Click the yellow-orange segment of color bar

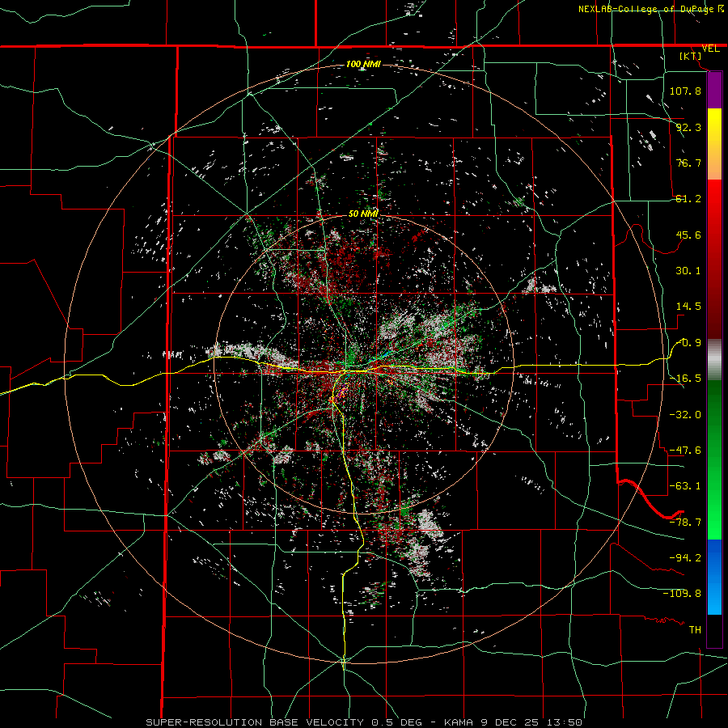[714, 144]
